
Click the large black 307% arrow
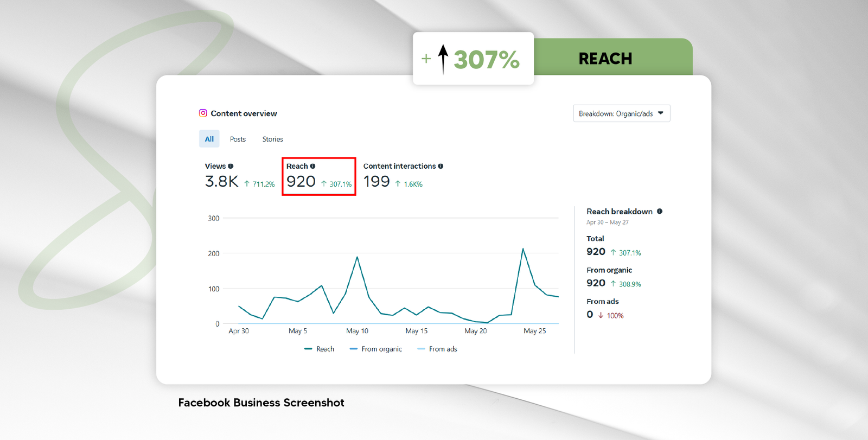pos(443,59)
